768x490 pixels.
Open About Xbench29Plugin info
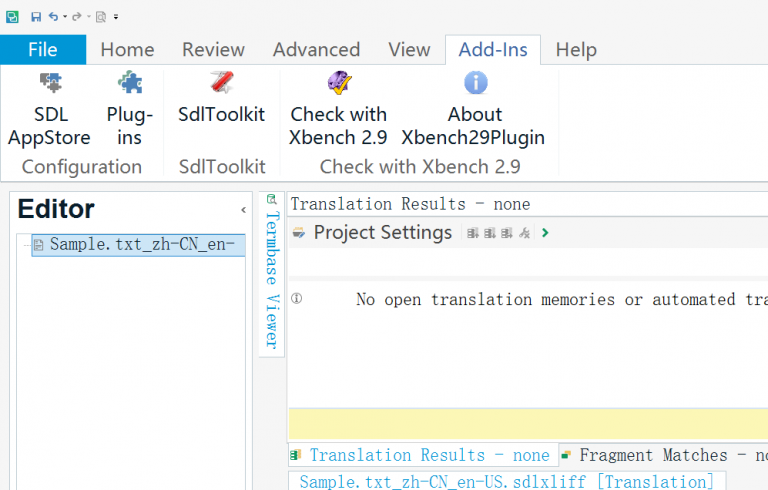point(474,110)
